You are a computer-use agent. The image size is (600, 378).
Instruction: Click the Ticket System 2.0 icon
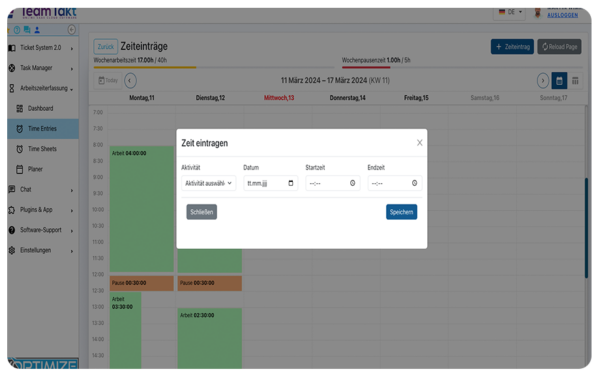pos(12,48)
